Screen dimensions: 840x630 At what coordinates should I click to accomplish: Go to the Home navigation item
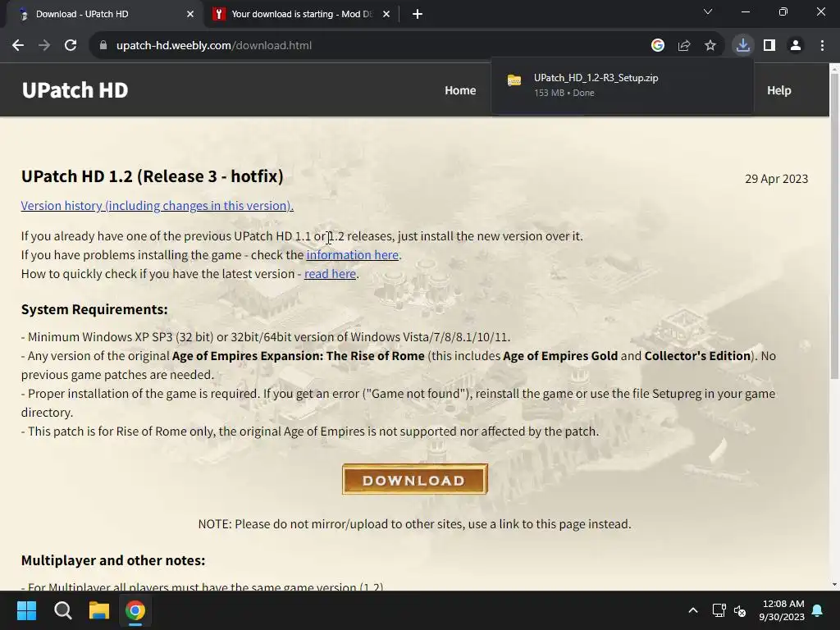[x=460, y=90]
